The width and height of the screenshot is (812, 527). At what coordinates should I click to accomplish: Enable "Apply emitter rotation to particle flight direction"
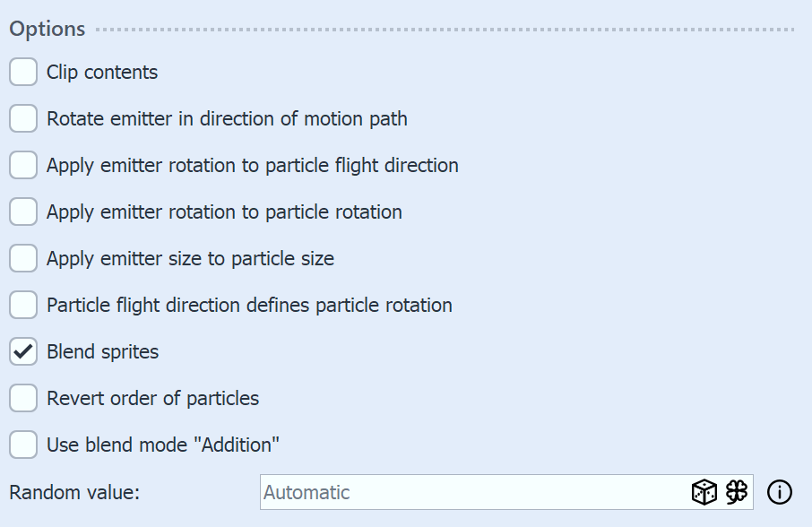coord(22,165)
